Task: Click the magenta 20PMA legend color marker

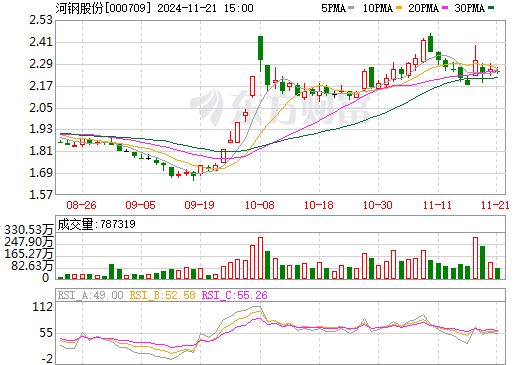Action: coord(445,8)
